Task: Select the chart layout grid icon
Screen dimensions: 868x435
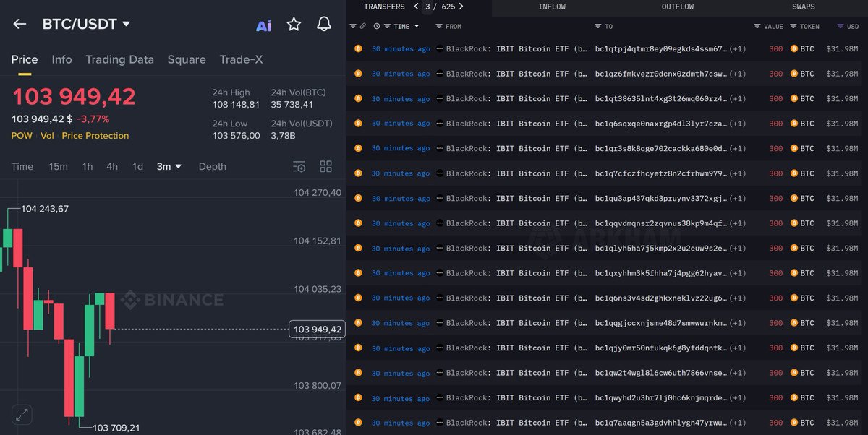Action: 325,166
